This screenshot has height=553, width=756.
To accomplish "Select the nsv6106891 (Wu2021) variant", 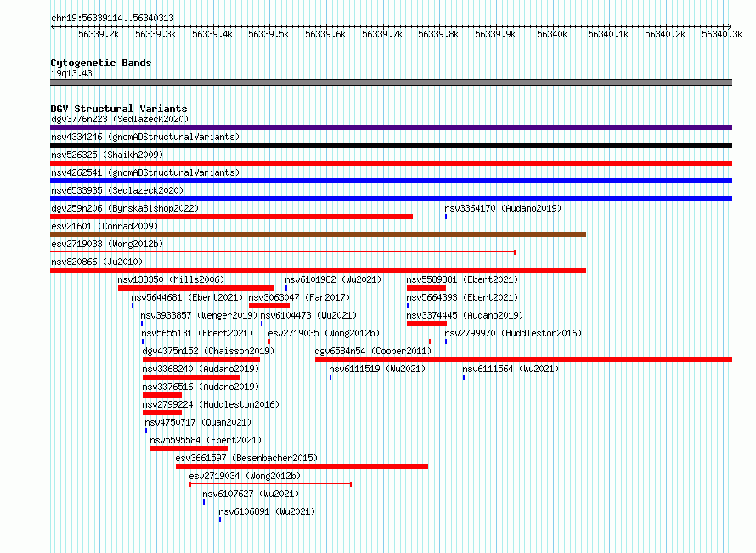I will pyautogui.click(x=220, y=520).
